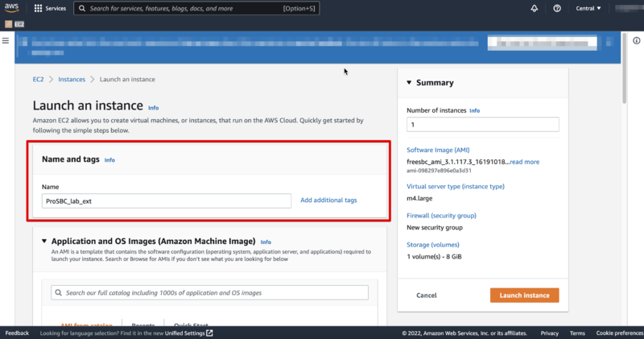Click the magnifier in AMI catalog search
This screenshot has width=644, height=339.
point(58,292)
